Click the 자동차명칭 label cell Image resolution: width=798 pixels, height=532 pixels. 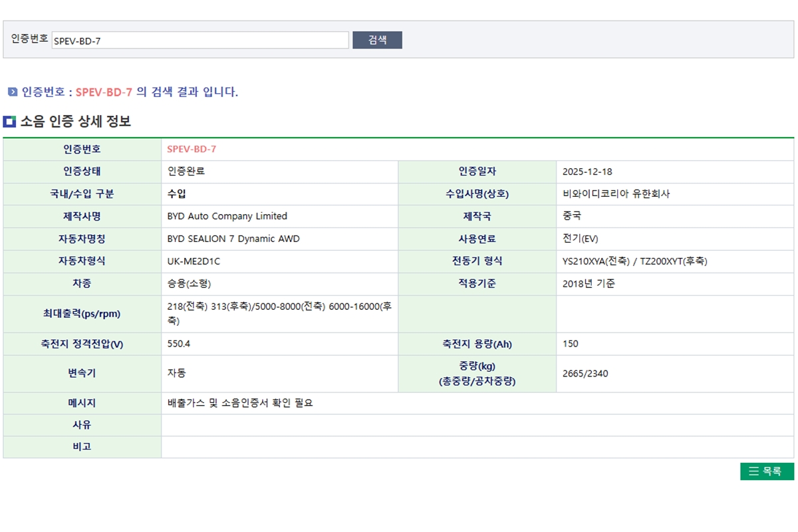pos(82,239)
